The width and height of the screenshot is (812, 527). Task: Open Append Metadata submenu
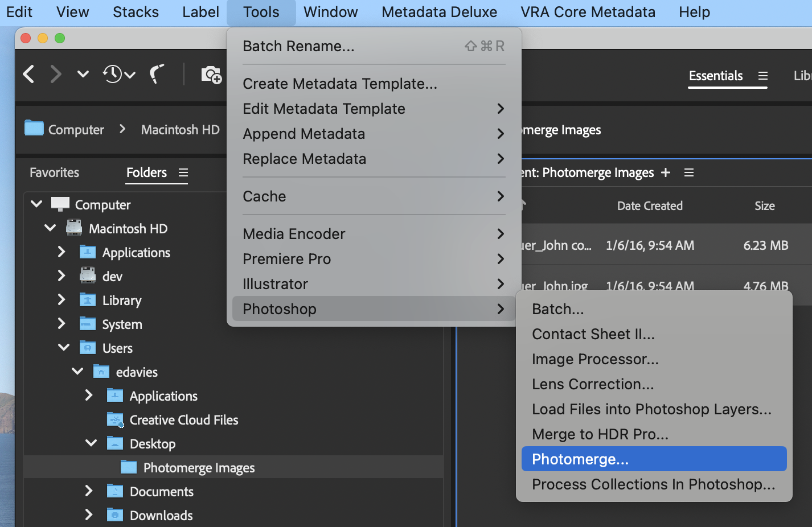374,134
